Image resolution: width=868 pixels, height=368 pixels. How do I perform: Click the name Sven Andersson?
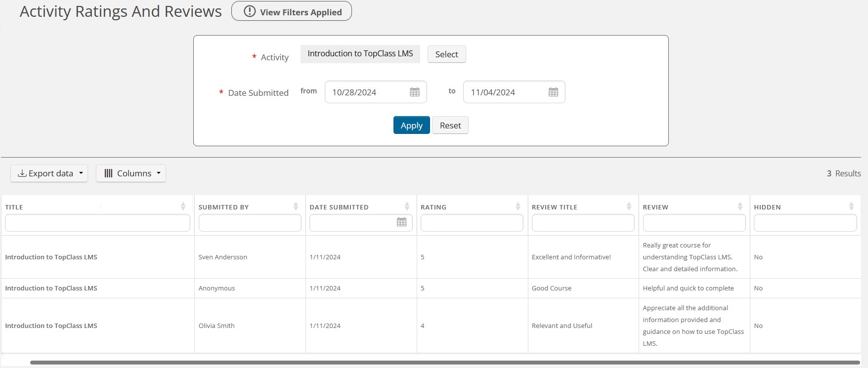(223, 257)
